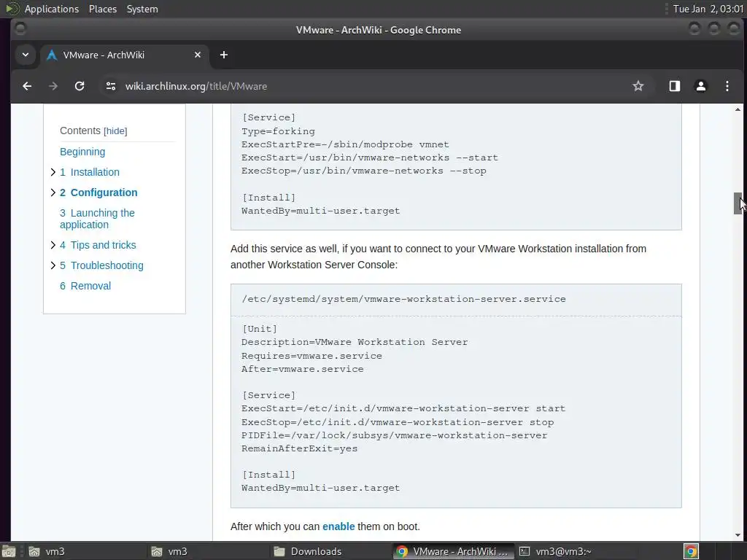View site information icon in address bar
The width and height of the screenshot is (747, 560).
(111, 86)
